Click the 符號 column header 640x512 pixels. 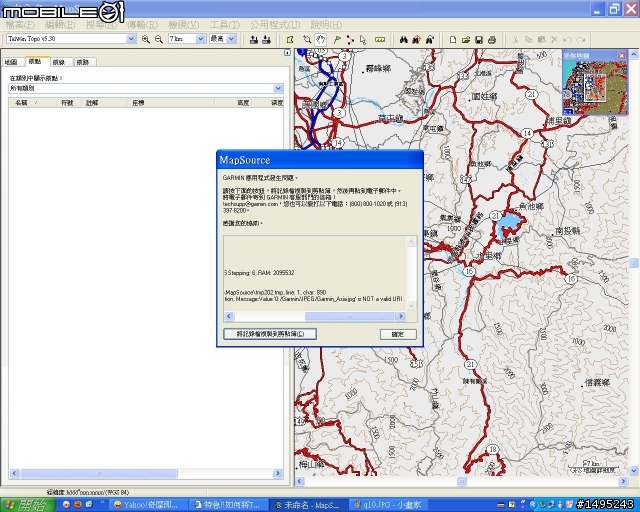click(x=67, y=102)
